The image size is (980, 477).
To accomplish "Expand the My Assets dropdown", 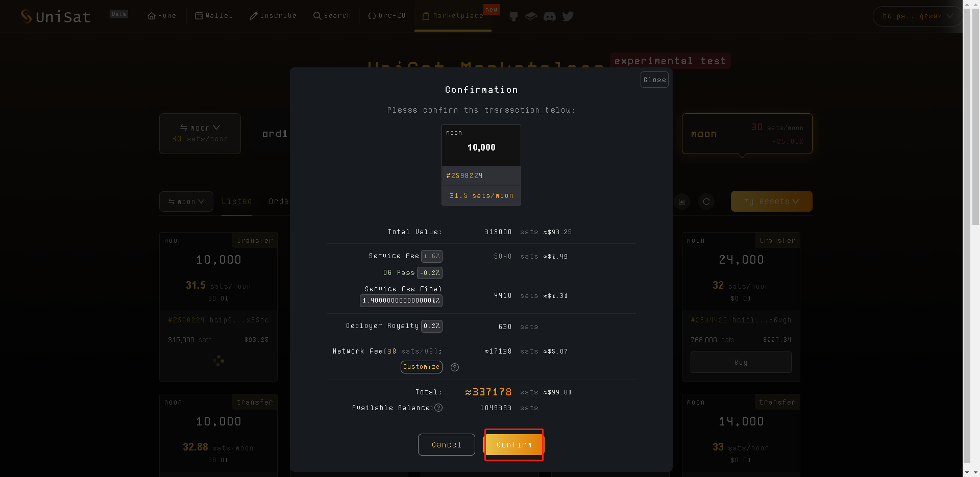I will (x=772, y=202).
